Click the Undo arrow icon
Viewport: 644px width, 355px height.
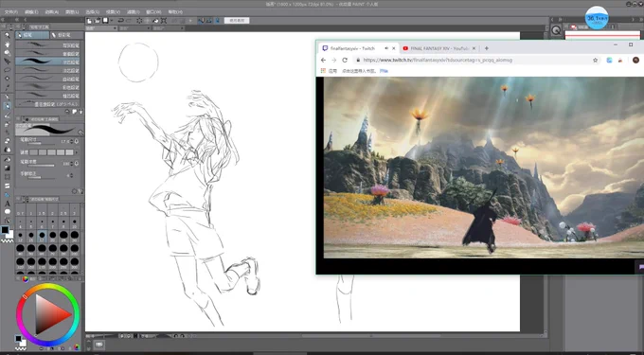121,21
